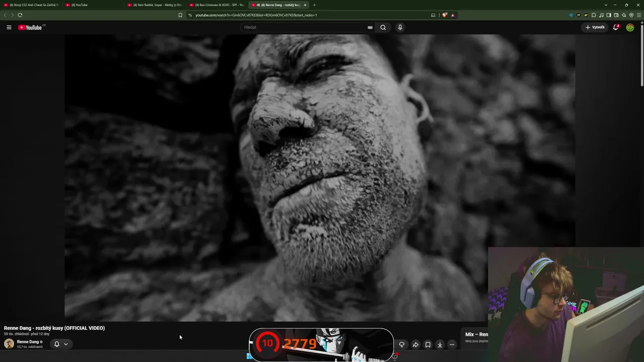This screenshot has height=362, width=644.
Task: Open Renne Dang channel avatar
Action: pyautogui.click(x=9, y=344)
